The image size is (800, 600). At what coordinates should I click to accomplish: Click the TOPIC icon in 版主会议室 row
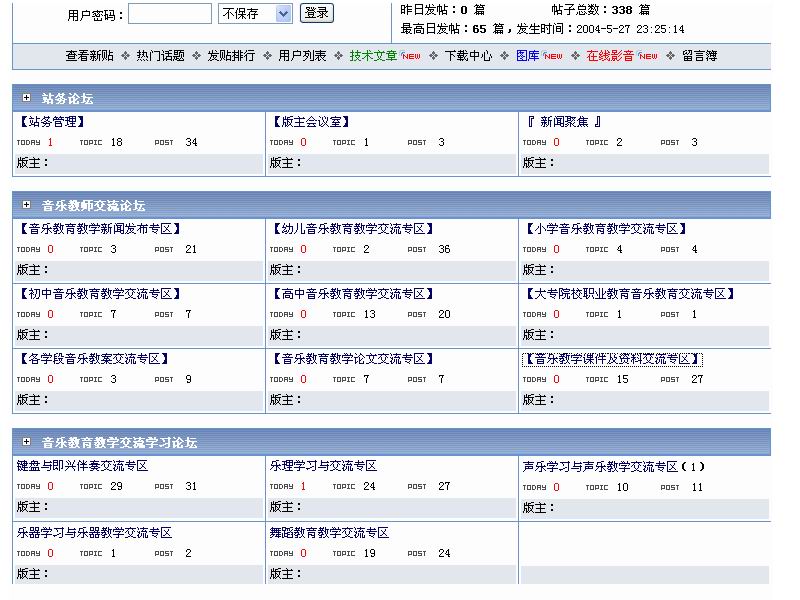(344, 142)
